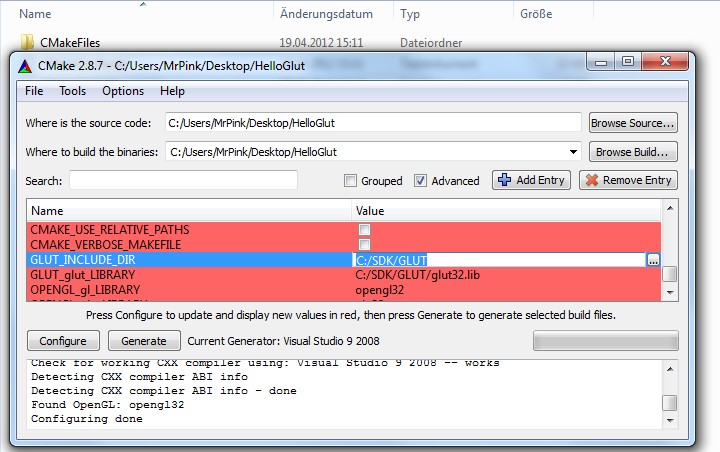Image resolution: width=720 pixels, height=452 pixels.
Task: Uncheck the Advanced checkbox
Action: tap(421, 181)
